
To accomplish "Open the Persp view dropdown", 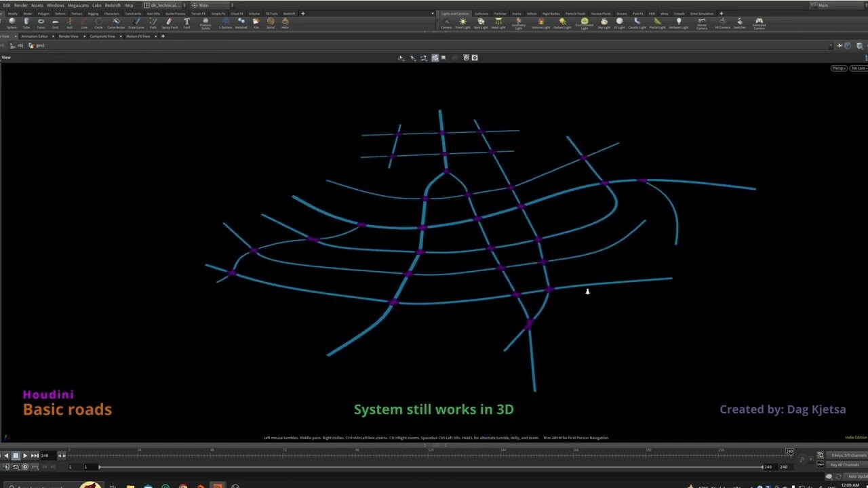I will click(x=839, y=68).
